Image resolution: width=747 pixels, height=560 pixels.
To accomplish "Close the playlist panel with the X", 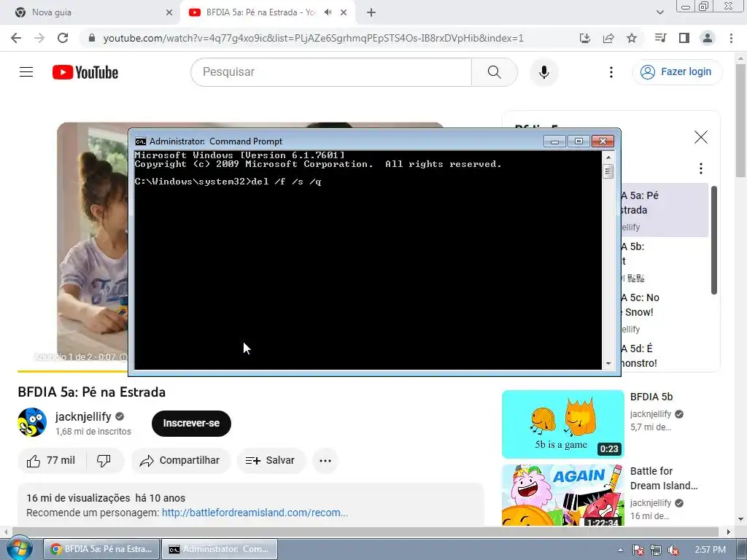I will [x=701, y=137].
